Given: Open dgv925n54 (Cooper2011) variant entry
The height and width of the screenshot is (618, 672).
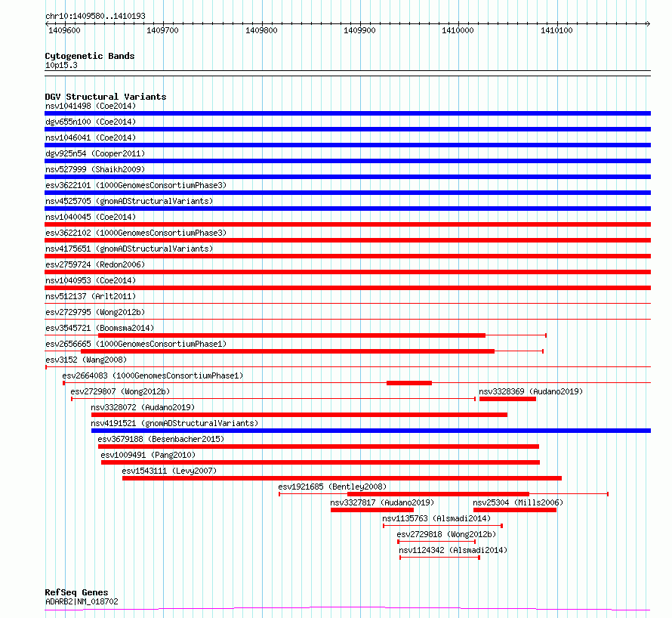Looking at the screenshot, I should tap(95, 153).
